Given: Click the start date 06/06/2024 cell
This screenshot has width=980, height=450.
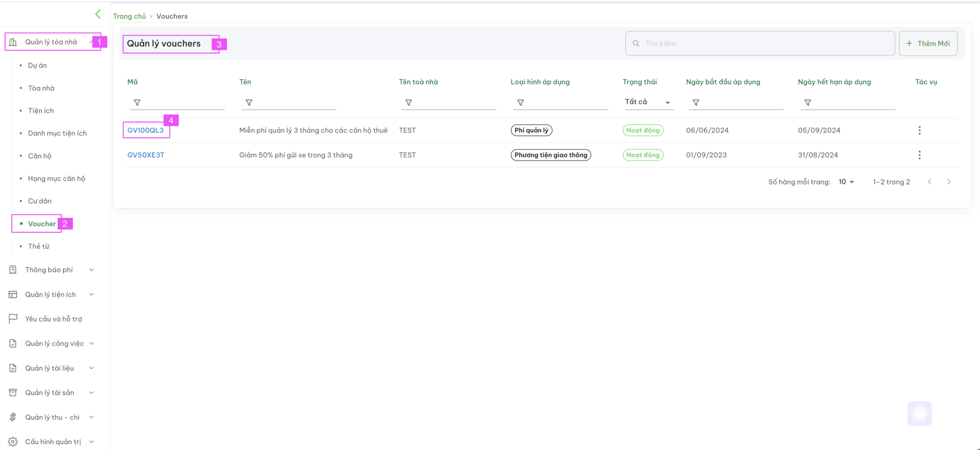Looking at the screenshot, I should coord(708,130).
